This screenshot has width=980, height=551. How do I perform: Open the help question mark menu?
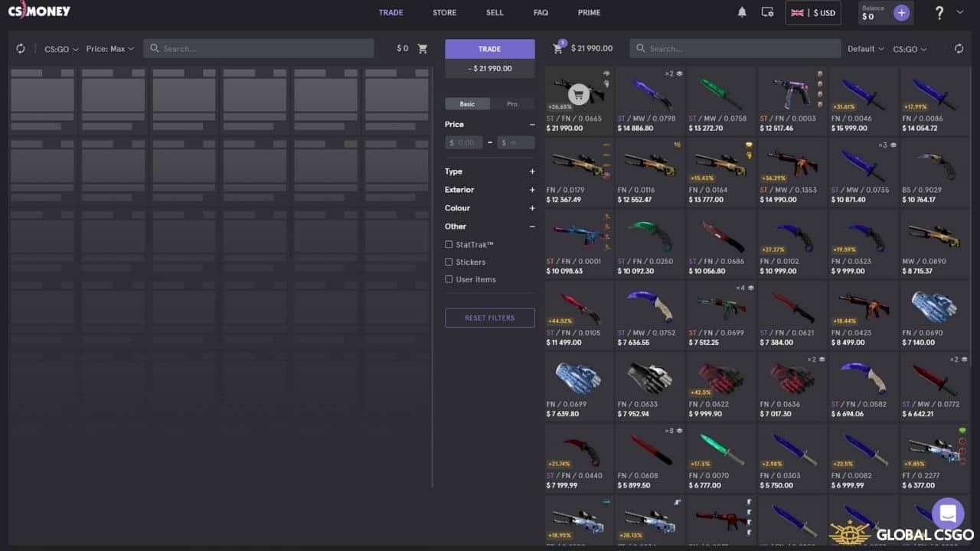939,12
